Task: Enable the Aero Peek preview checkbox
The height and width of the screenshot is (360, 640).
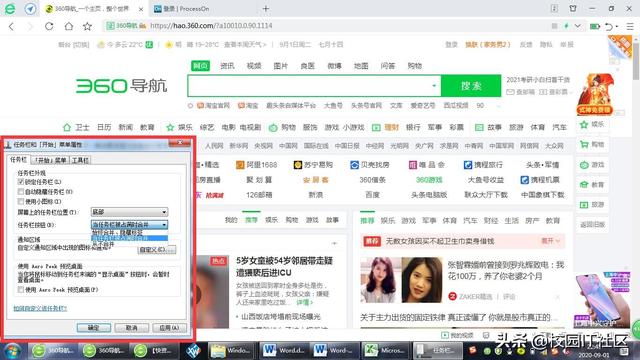Action: tap(21, 289)
